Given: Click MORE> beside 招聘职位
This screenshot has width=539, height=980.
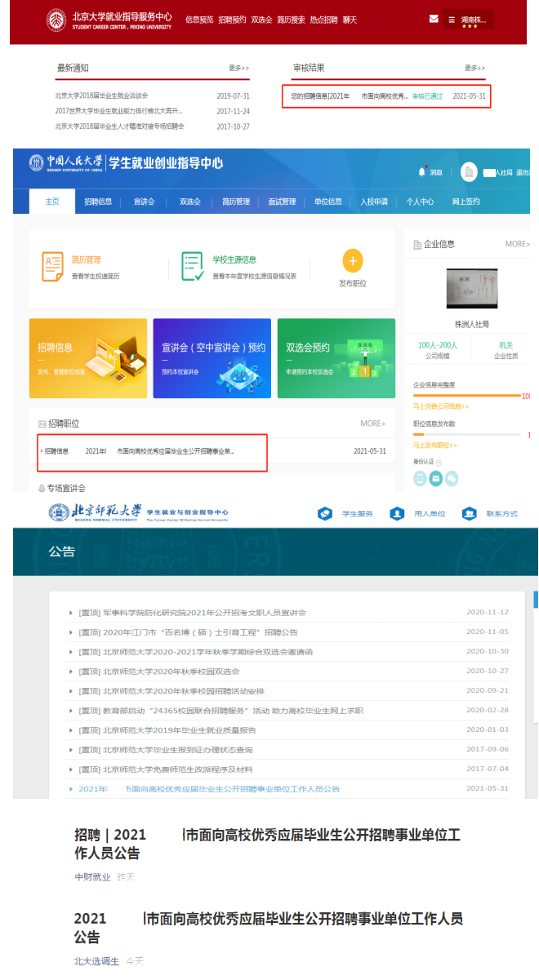Looking at the screenshot, I should pos(372,423).
